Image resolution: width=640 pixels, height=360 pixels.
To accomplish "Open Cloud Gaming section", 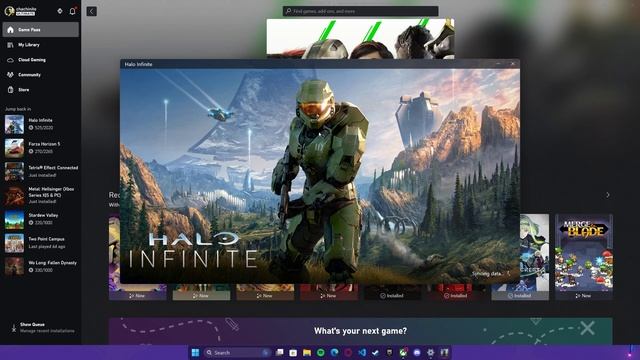I will 40,60.
